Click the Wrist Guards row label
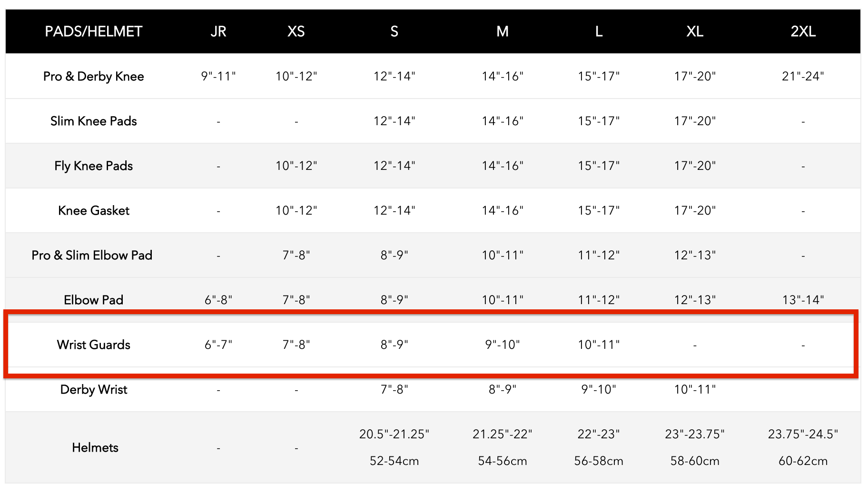This screenshot has height=494, width=868. click(94, 345)
